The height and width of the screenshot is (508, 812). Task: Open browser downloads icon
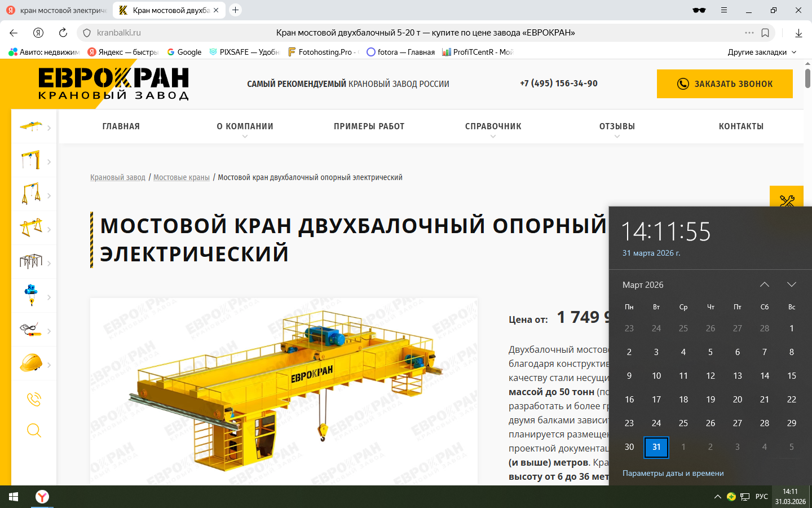tap(798, 33)
